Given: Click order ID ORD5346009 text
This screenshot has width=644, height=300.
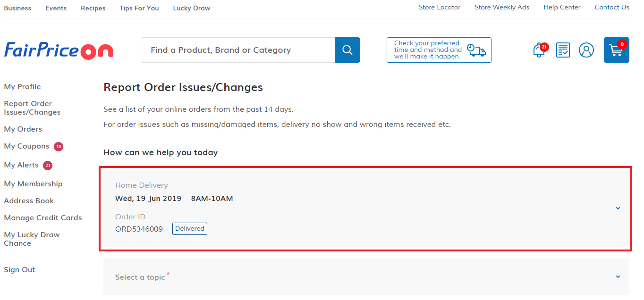Looking at the screenshot, I should coord(139,229).
